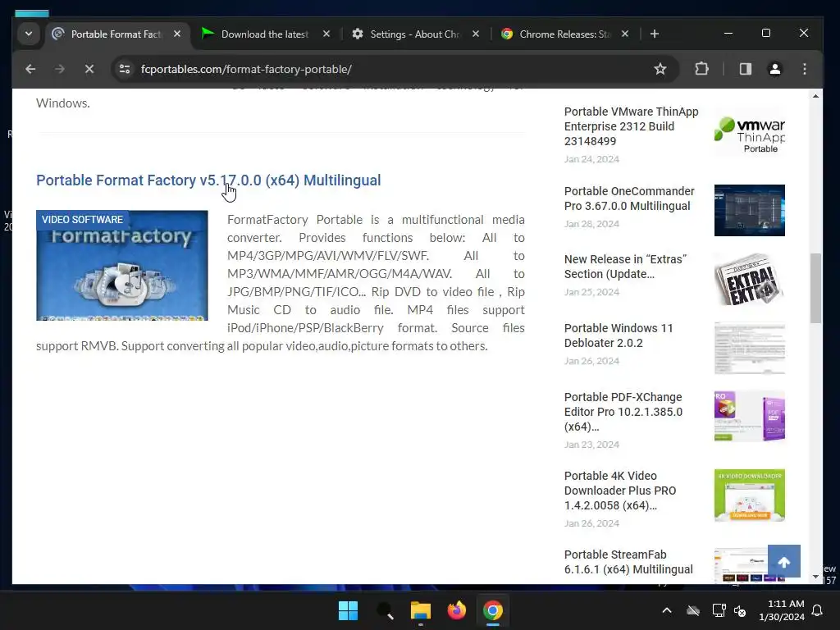Open New Release in Extras Section link
This screenshot has width=840, height=630.
625,267
